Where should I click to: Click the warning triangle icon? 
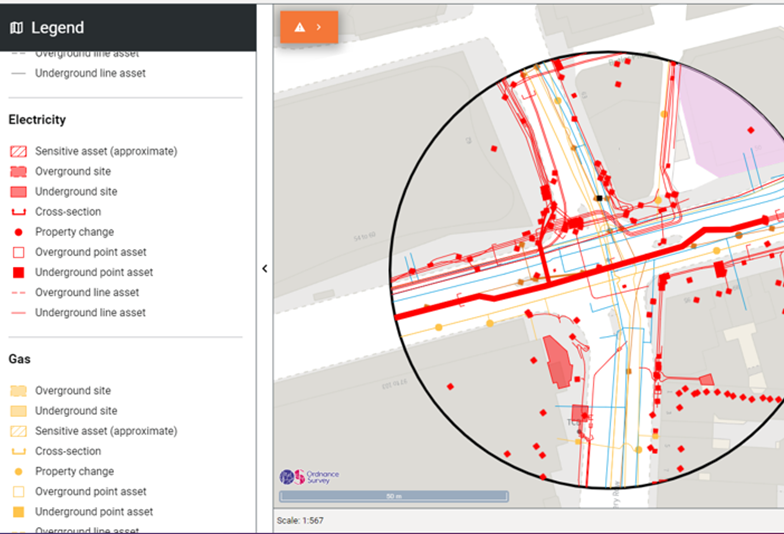[300, 27]
